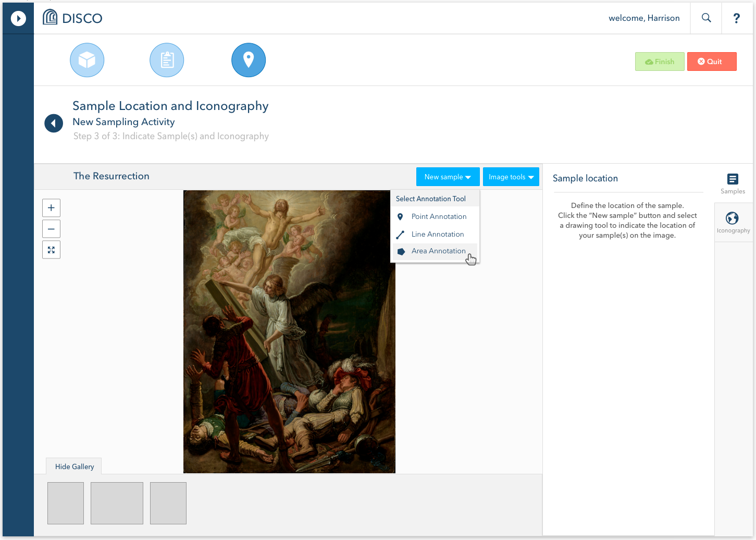Click the help question mark icon
756x540 pixels.
coord(736,18)
